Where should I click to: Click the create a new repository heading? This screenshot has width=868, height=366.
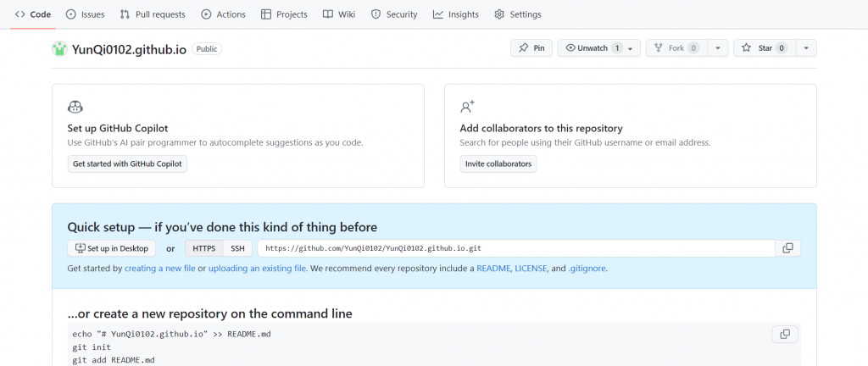point(210,314)
